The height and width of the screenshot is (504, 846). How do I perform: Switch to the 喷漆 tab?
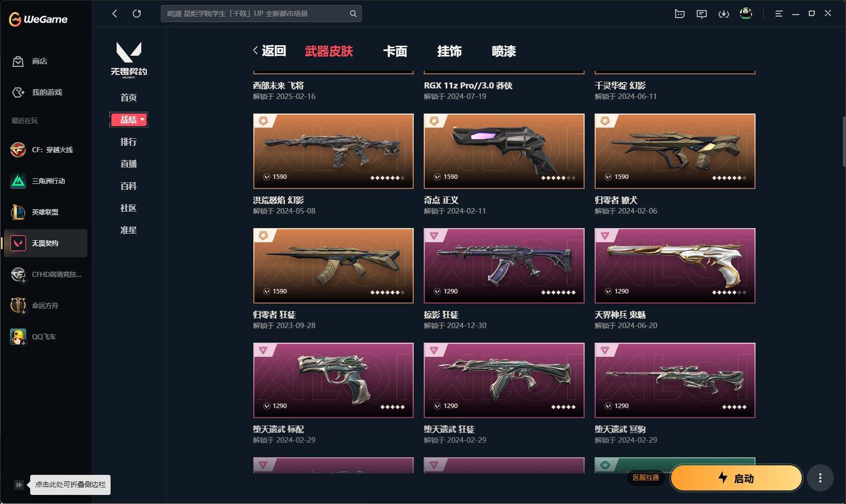click(x=504, y=51)
